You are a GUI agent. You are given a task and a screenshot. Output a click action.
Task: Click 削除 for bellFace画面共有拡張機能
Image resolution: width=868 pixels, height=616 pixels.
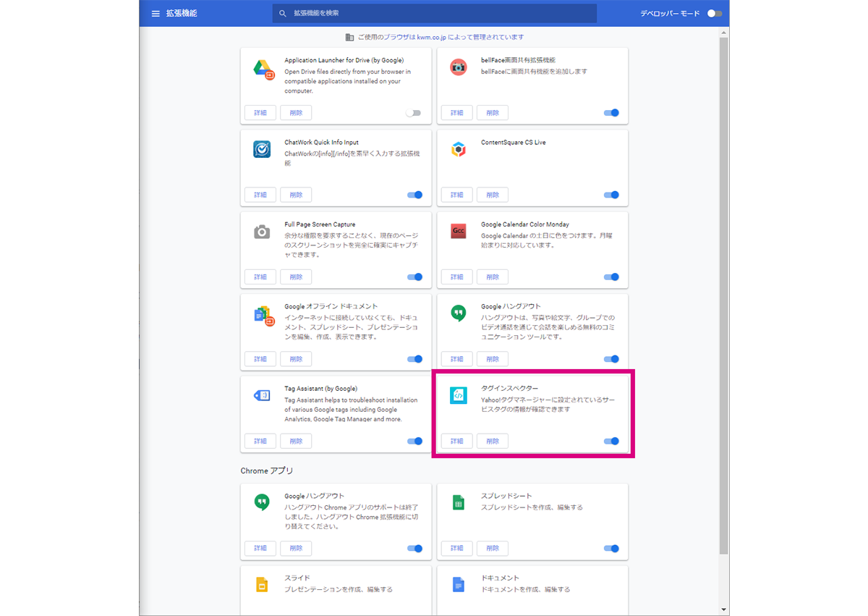[x=493, y=113]
